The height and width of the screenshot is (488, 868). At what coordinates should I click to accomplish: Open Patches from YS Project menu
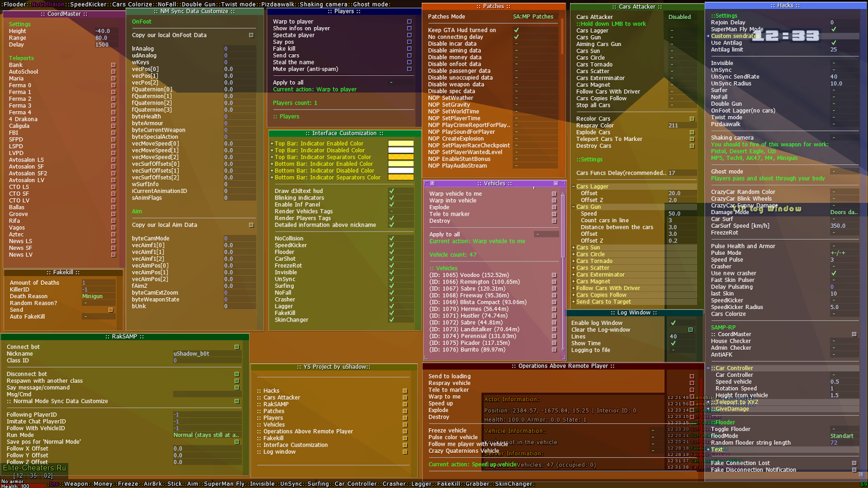tap(405, 411)
